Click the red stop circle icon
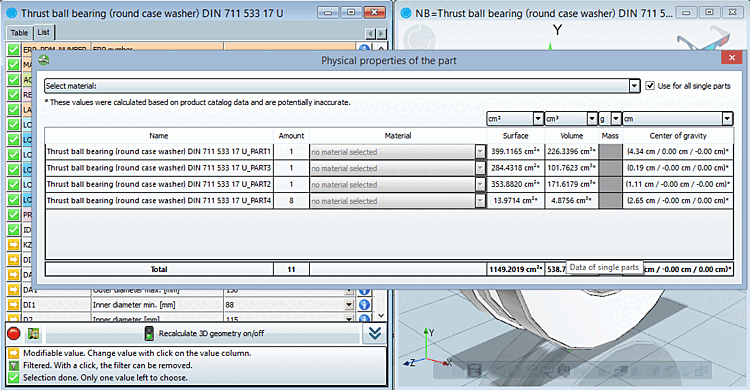750x390 pixels. pos(14,334)
